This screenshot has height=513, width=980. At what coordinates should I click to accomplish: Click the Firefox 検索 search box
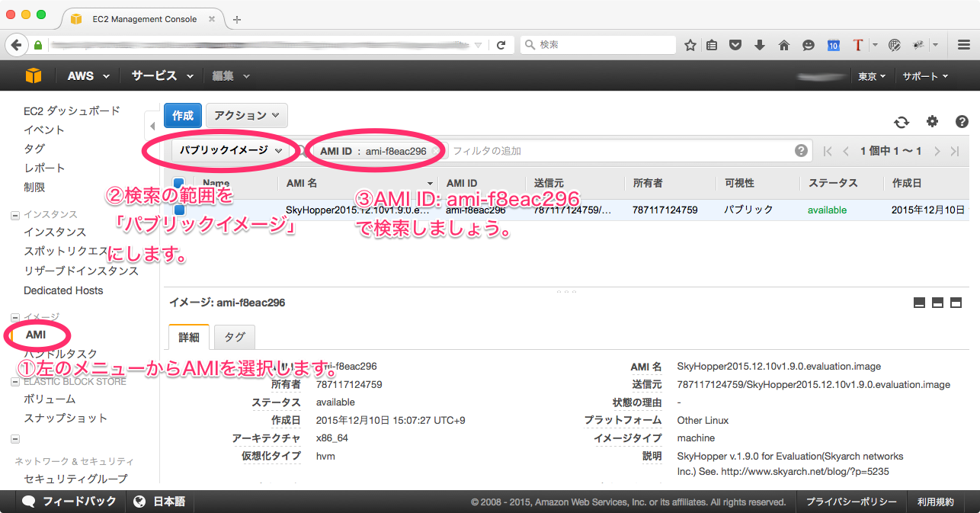click(598, 45)
